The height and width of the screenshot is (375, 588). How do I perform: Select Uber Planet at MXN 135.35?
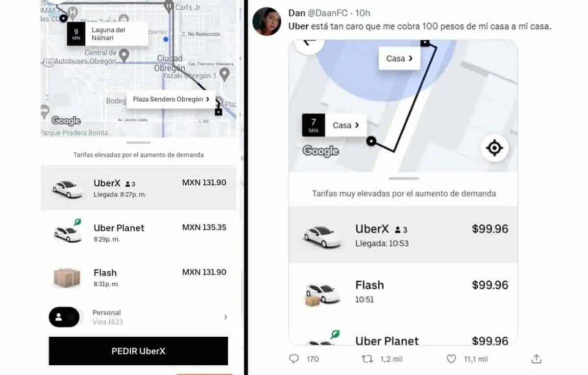[138, 233]
